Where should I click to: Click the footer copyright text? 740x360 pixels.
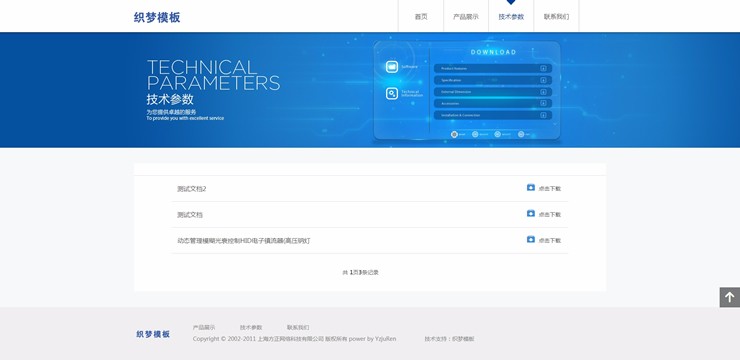pyautogui.click(x=294, y=339)
